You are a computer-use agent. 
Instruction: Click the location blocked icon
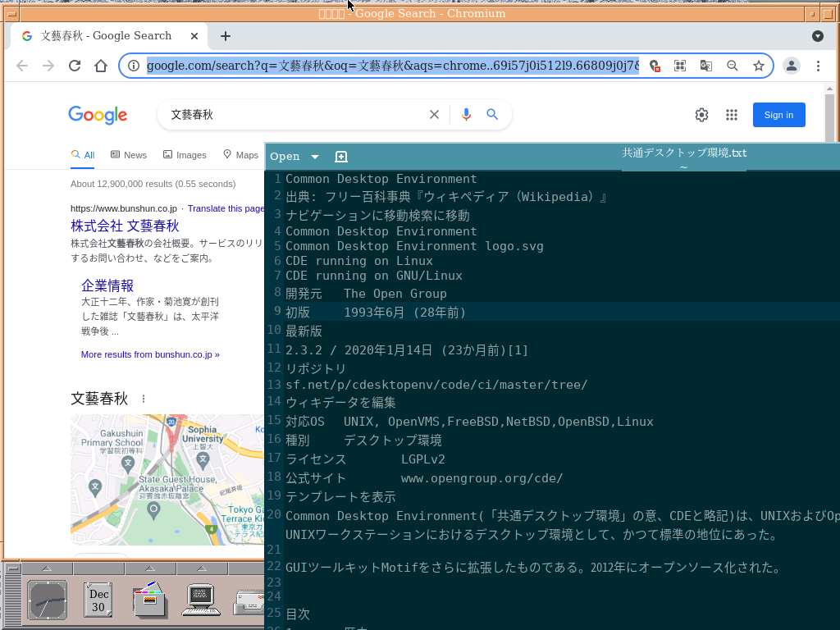click(654, 66)
